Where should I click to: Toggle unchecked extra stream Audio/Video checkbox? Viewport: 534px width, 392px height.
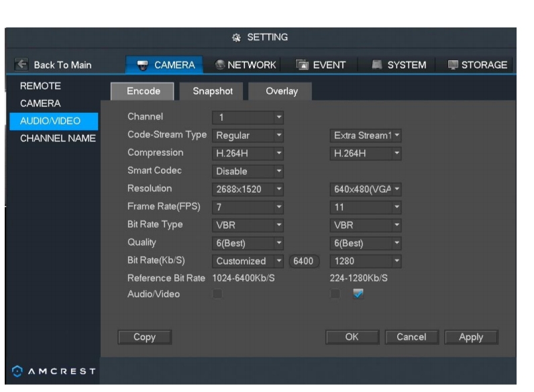pos(335,294)
